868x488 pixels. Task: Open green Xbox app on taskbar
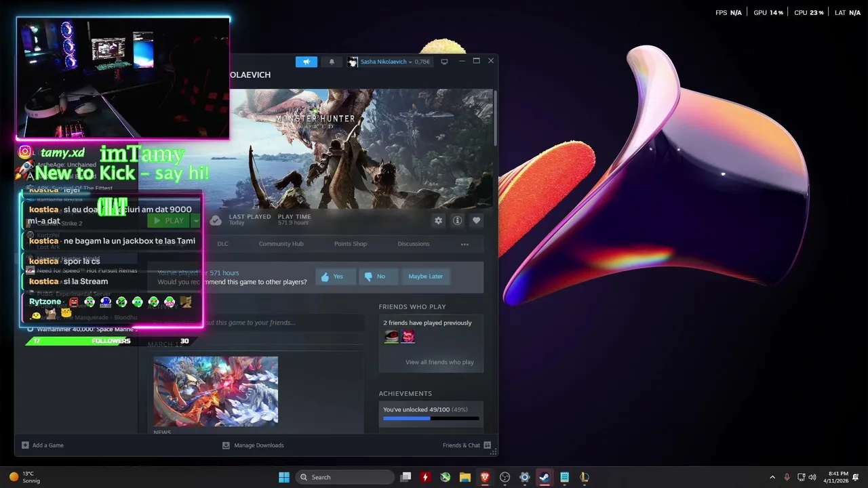point(445,477)
